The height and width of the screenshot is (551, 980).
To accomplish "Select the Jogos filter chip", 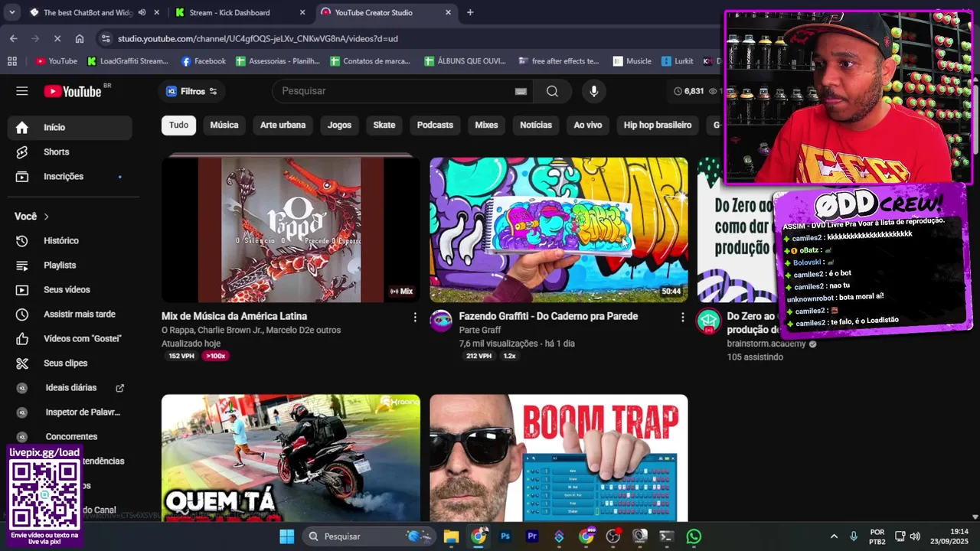I will (x=339, y=126).
